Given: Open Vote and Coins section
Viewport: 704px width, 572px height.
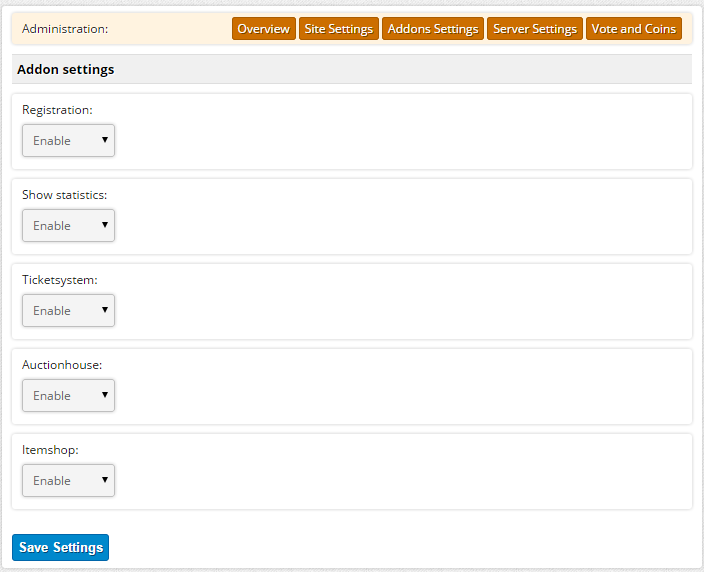Looking at the screenshot, I should pos(634,29).
